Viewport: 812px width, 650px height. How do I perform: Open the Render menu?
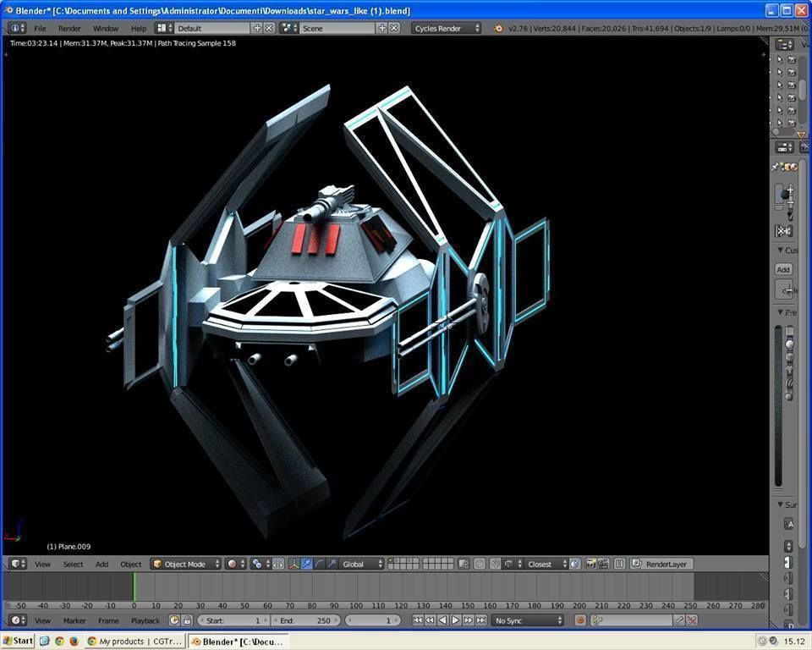[69, 29]
